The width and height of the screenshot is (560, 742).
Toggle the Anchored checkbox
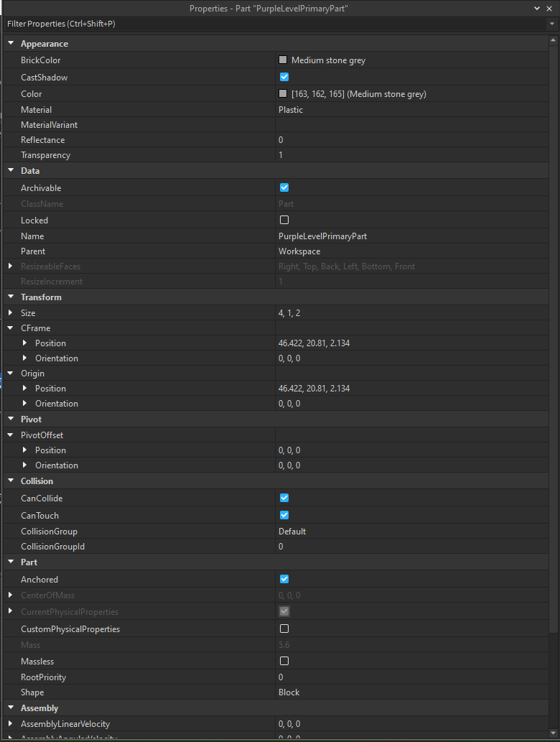284,579
